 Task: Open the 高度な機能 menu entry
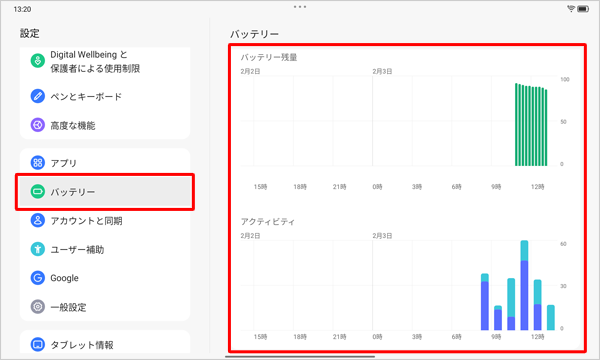pos(105,125)
